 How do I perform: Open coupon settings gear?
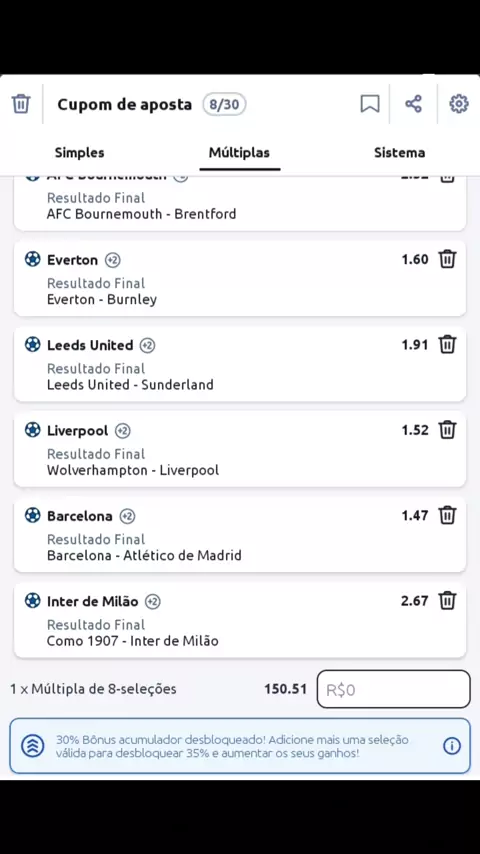(459, 103)
